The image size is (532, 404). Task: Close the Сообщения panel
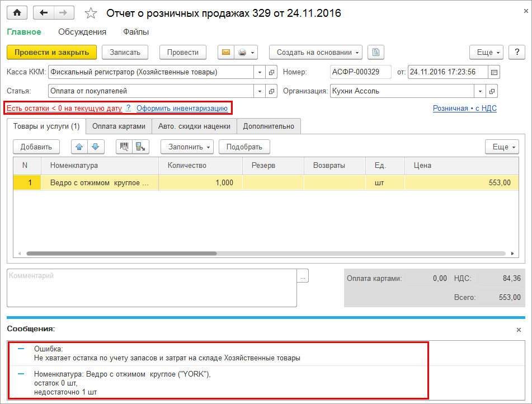(x=519, y=330)
